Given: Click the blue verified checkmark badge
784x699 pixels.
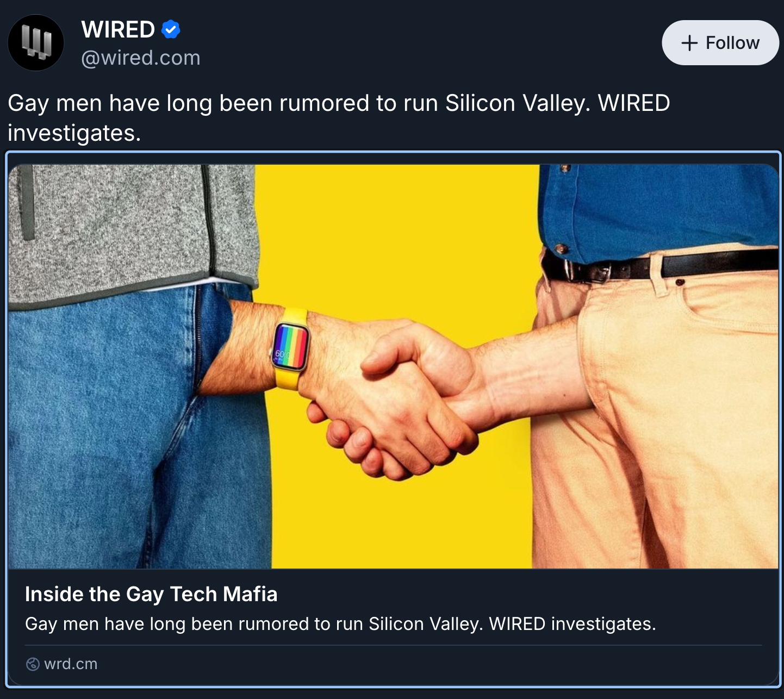Looking at the screenshot, I should 171,29.
